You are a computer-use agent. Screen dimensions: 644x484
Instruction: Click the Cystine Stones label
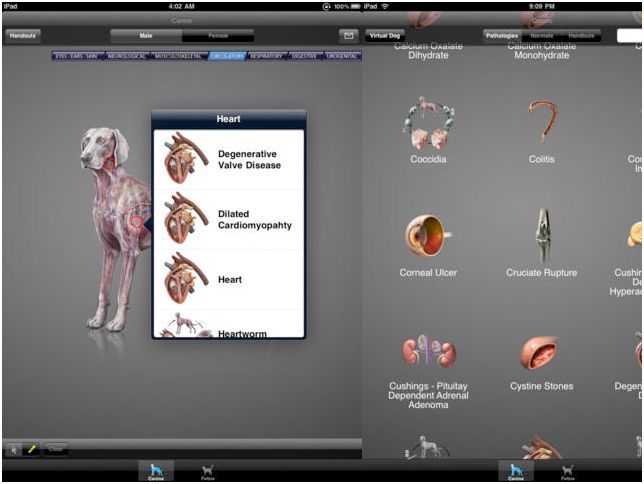point(542,386)
